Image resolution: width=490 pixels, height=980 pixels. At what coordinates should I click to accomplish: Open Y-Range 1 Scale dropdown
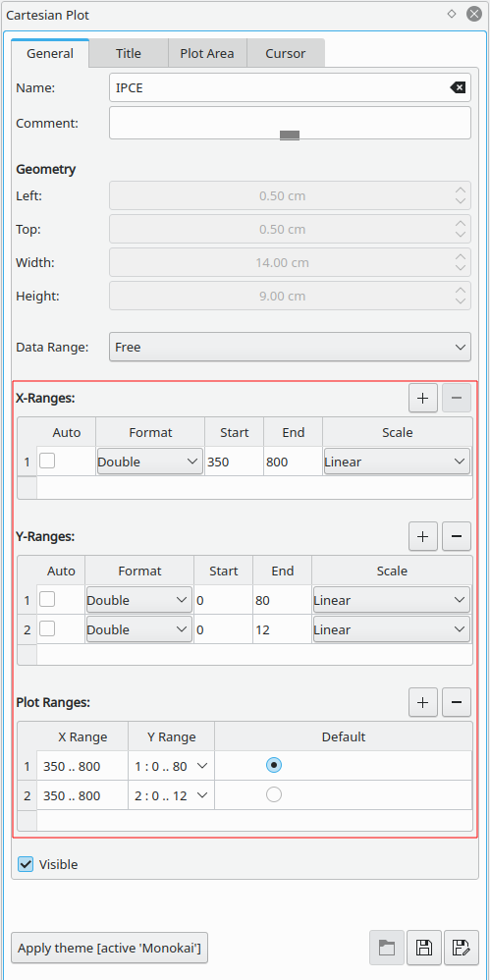point(391,600)
